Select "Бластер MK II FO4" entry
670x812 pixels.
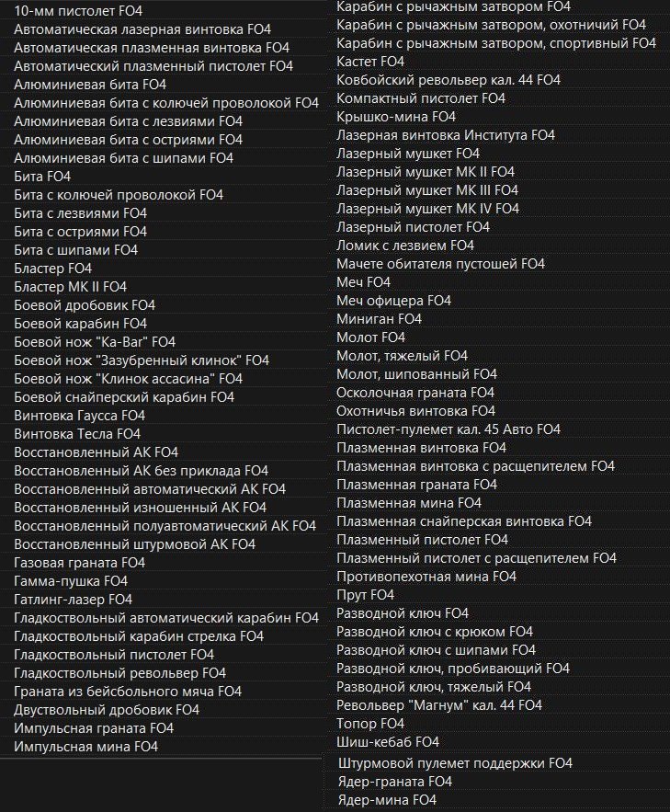70,287
